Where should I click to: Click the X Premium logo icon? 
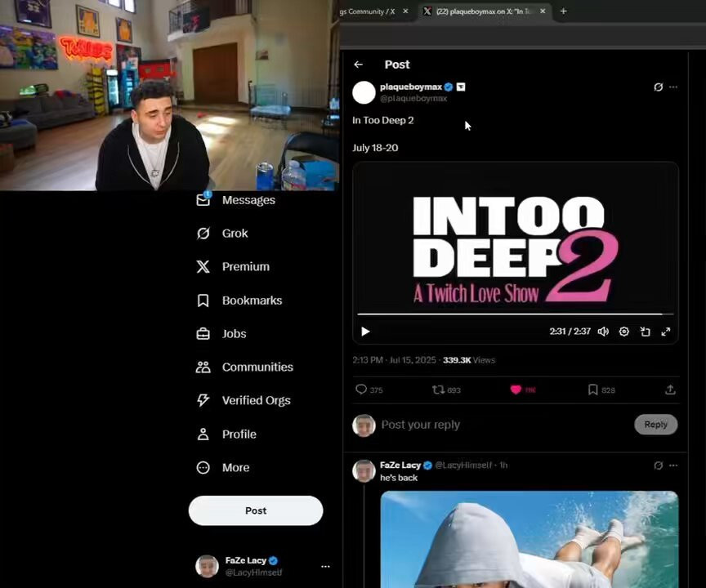[x=203, y=266]
